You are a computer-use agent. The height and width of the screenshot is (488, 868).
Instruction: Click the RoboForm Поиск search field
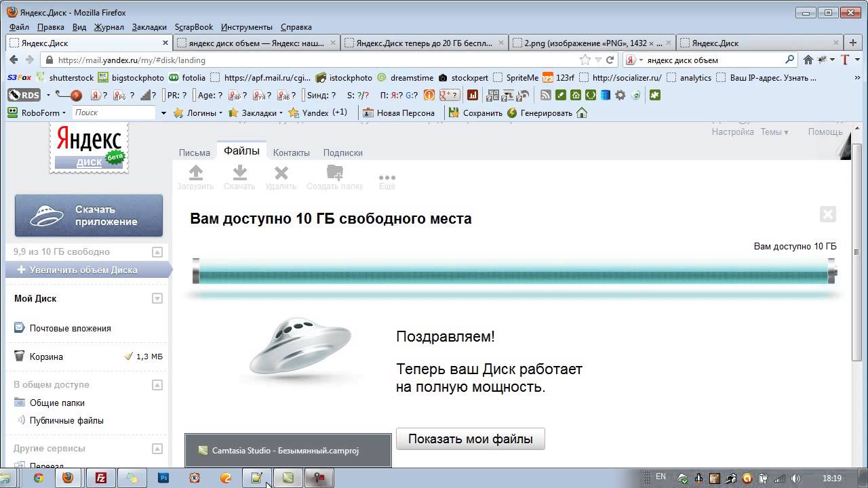click(x=113, y=113)
